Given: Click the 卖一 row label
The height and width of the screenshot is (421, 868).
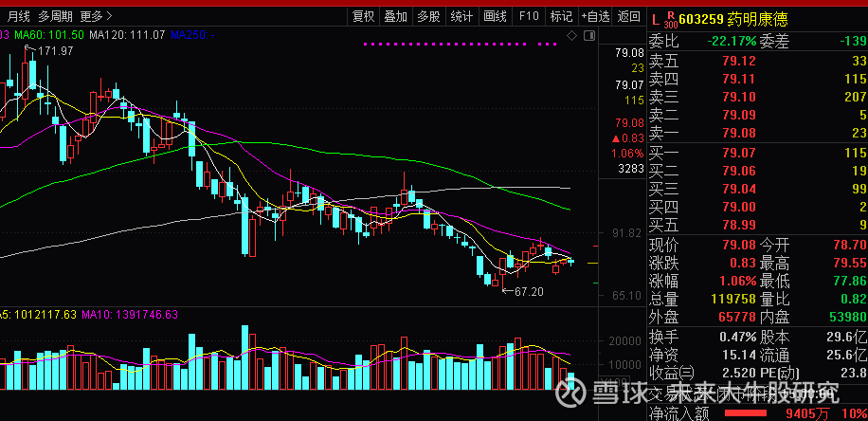Looking at the screenshot, I should point(663,134).
